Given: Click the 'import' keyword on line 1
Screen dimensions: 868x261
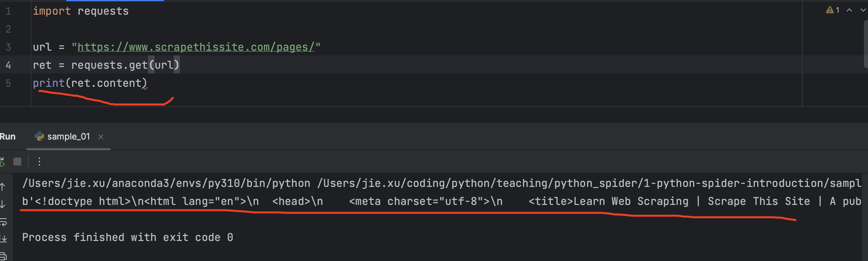Looking at the screenshot, I should (52, 11).
